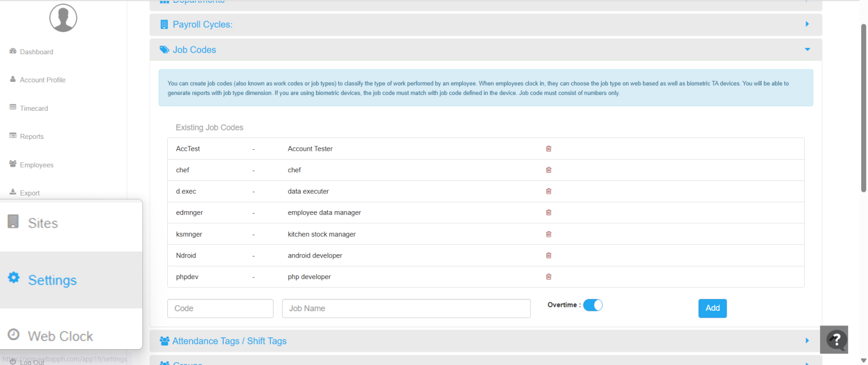Delete the phpdev job code
The height and width of the screenshot is (365, 868).
coord(548,277)
